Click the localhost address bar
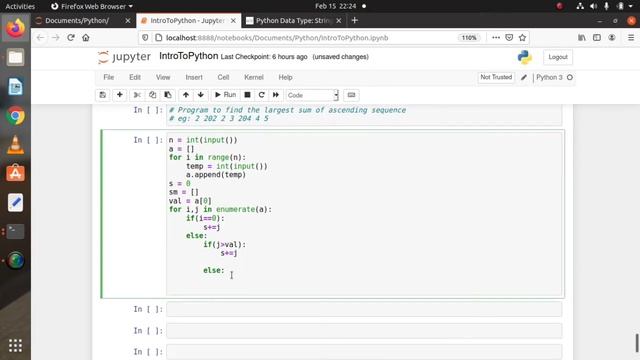The height and width of the screenshot is (360, 640). point(306,38)
